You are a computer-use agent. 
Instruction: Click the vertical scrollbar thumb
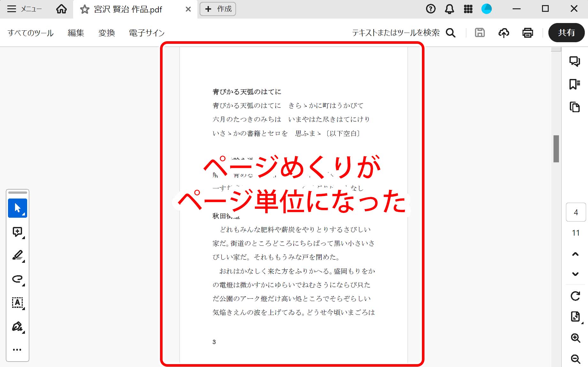pos(556,149)
